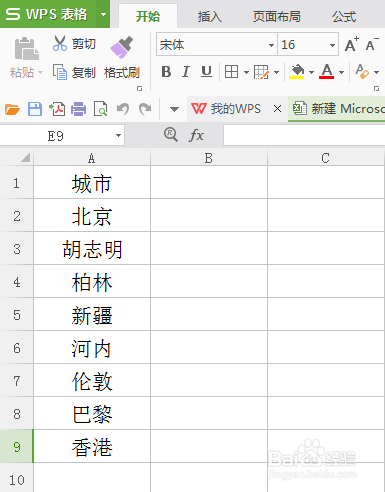Click the zoom magnifier next to fx
Viewport: 385px width, 492px height.
(x=171, y=135)
